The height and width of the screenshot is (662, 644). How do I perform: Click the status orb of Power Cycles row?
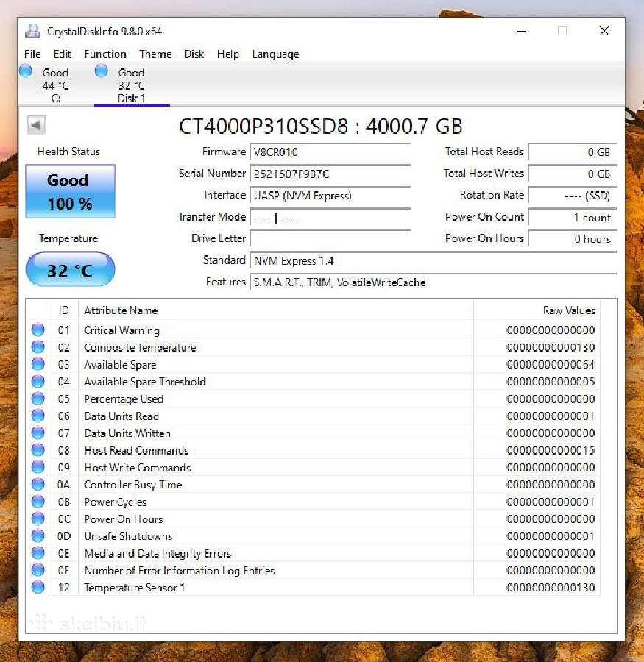click(38, 502)
